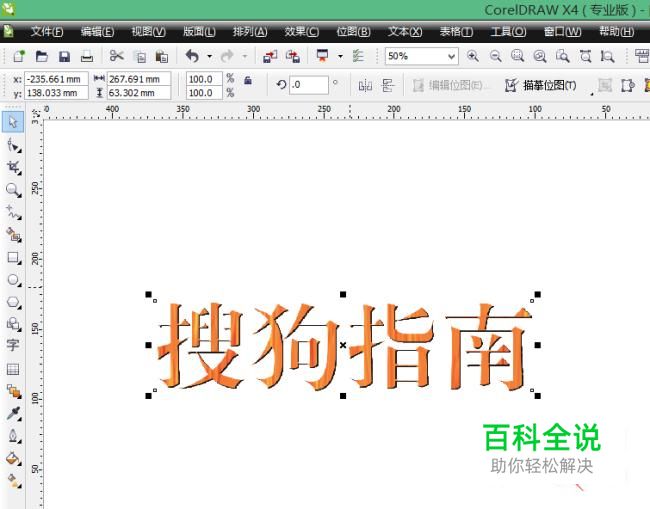
Task: Open the 位图(B) menu
Action: tap(353, 32)
